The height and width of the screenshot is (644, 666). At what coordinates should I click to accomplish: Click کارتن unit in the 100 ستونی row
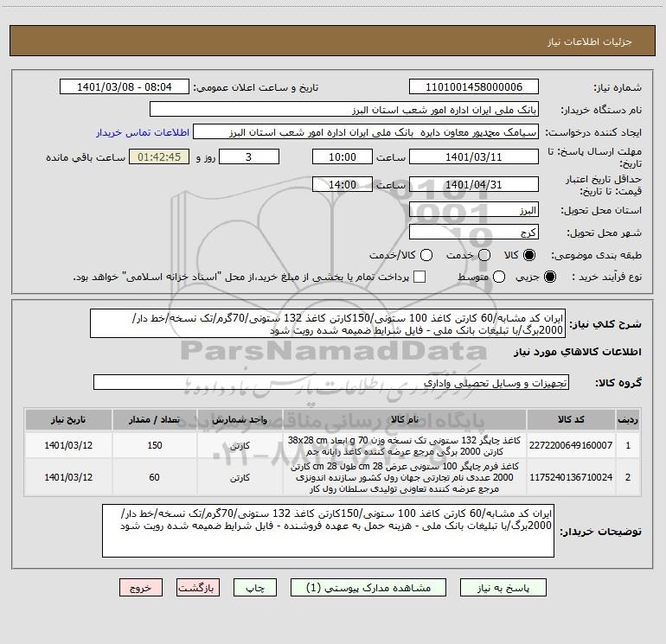pyautogui.click(x=240, y=477)
